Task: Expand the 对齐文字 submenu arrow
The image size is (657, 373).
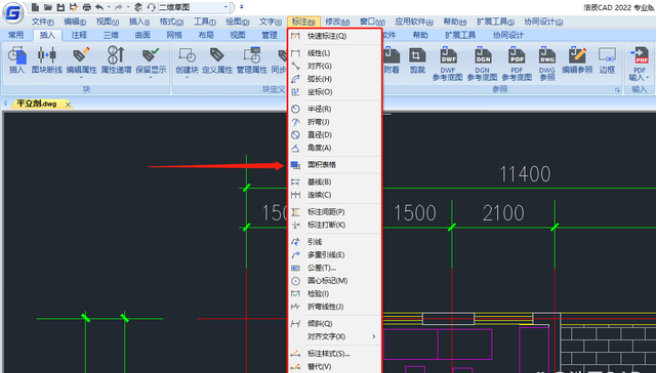Action: pos(374,337)
